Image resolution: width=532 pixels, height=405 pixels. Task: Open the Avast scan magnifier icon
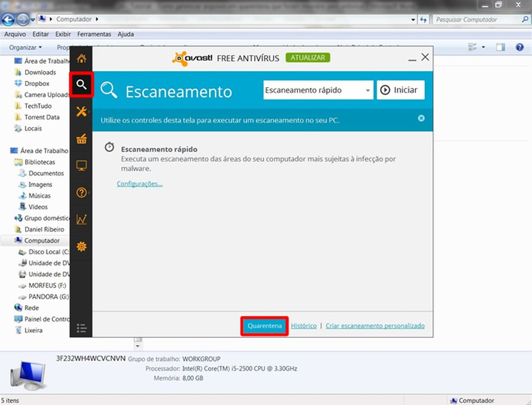pos(82,84)
